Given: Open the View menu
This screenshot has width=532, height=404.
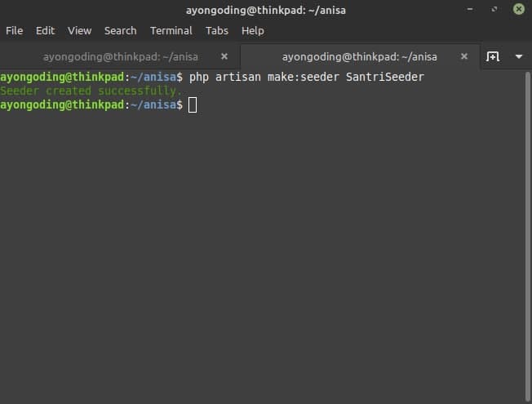Looking at the screenshot, I should 79,31.
